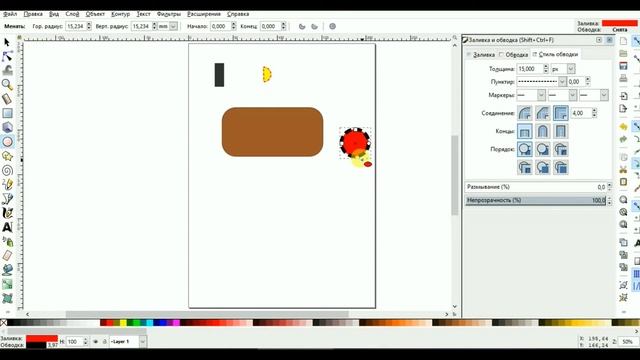This screenshot has height=360, width=640.
Task: Click the Cut scissors icon
Action: [623, 169]
